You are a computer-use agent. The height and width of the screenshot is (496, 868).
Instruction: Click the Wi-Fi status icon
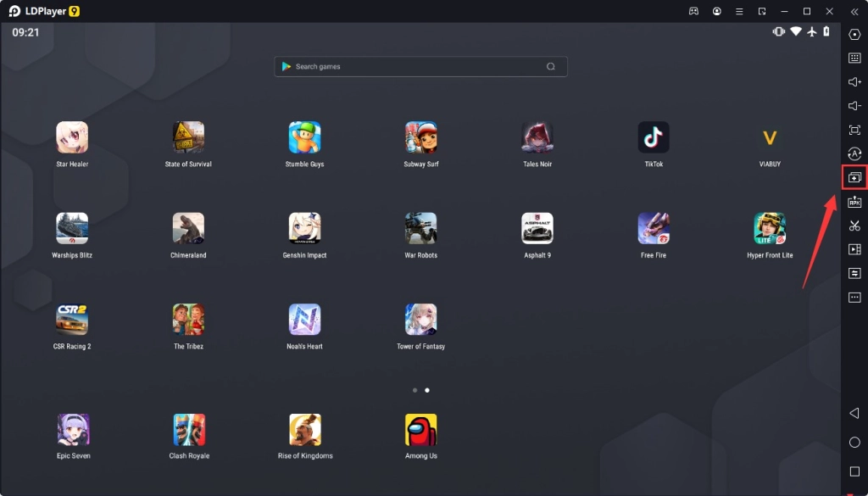tap(795, 31)
